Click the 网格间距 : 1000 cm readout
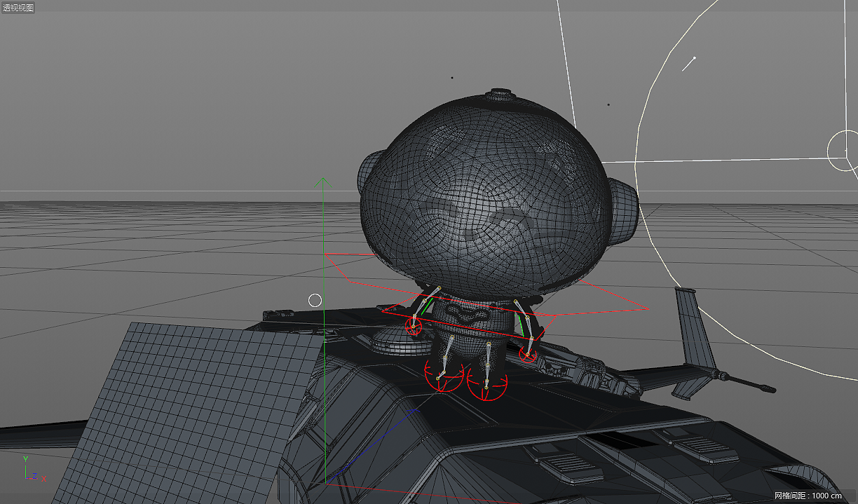The width and height of the screenshot is (858, 504). click(808, 496)
